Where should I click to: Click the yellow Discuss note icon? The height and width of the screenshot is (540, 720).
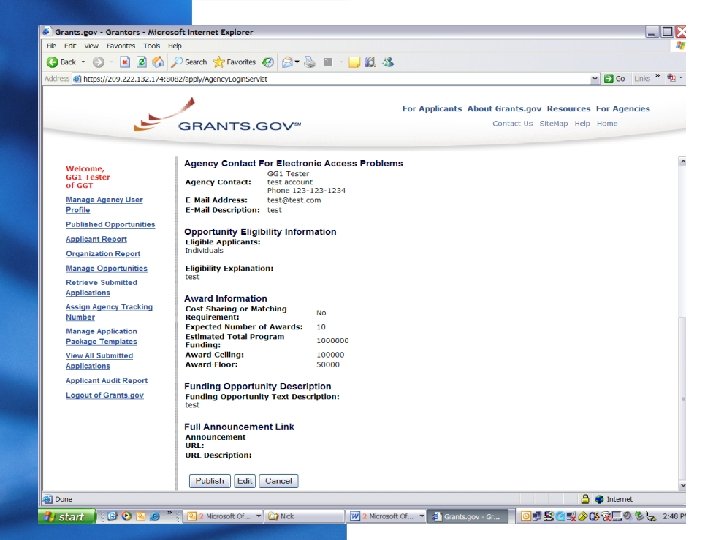pyautogui.click(x=354, y=62)
